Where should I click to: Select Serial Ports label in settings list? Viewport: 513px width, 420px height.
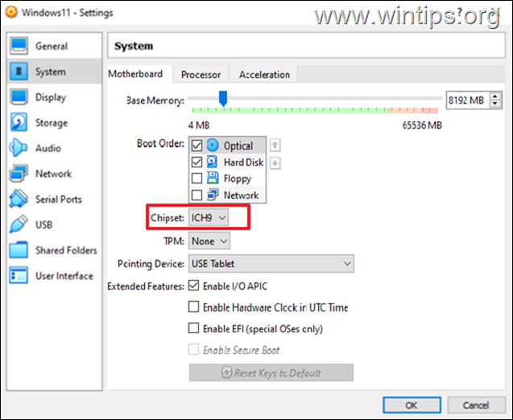[59, 200]
